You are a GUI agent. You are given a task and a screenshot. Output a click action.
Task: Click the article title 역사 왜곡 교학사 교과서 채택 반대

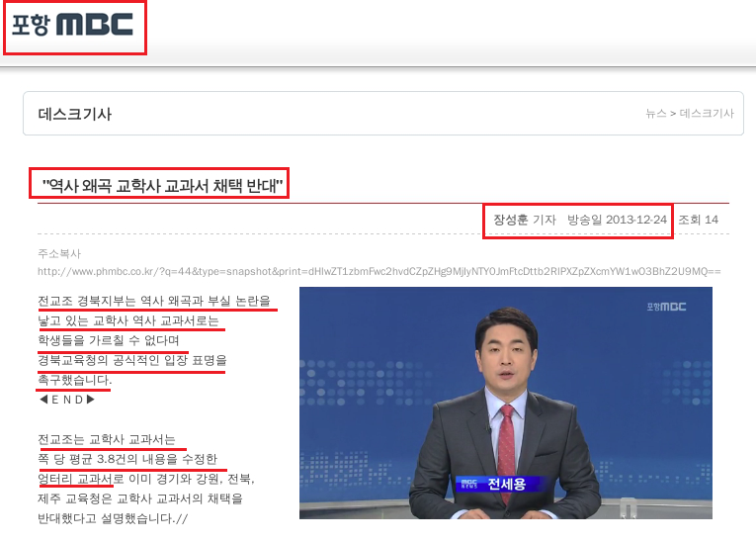[x=162, y=185]
